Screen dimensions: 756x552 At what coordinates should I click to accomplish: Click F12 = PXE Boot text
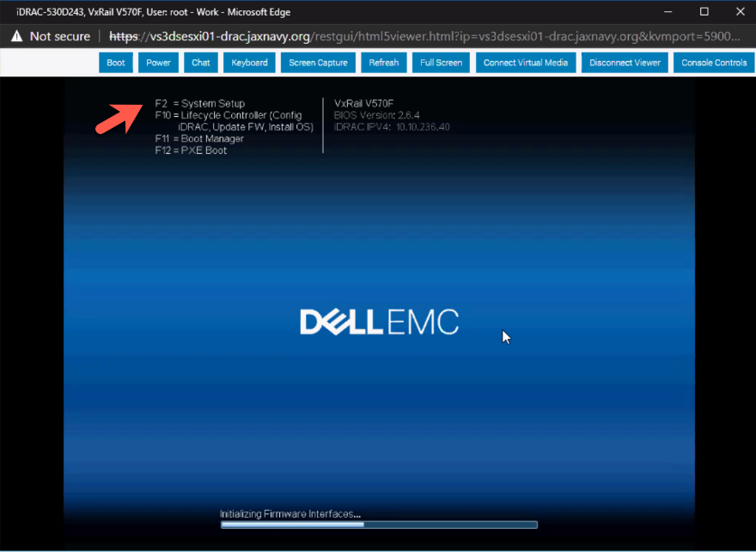[x=191, y=150]
